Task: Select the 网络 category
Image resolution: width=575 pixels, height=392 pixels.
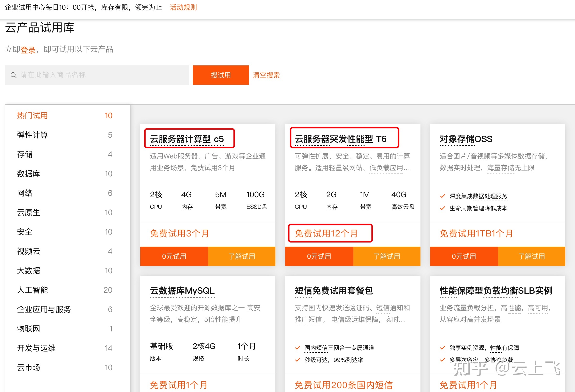Action: coord(65,193)
